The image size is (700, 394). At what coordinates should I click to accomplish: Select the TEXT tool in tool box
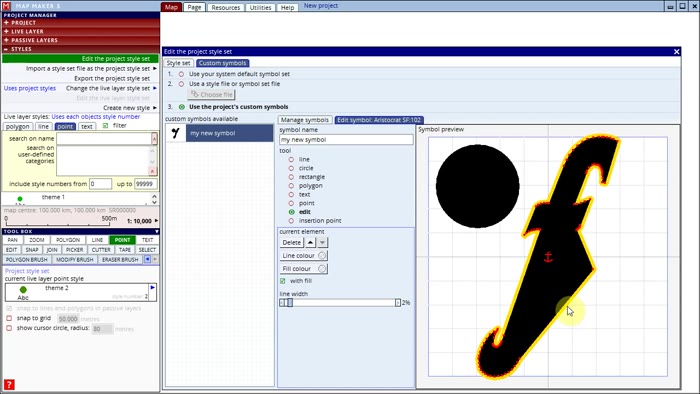pos(147,240)
